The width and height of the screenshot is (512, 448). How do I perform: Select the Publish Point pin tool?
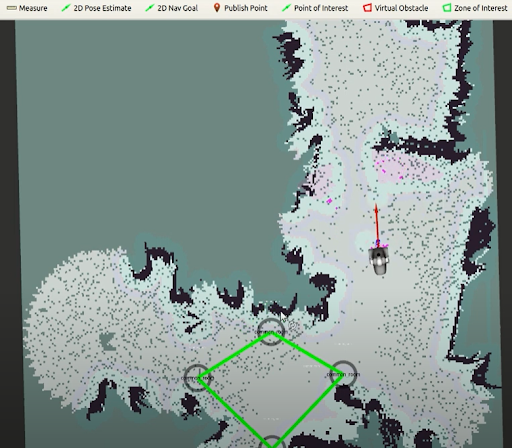point(240,8)
